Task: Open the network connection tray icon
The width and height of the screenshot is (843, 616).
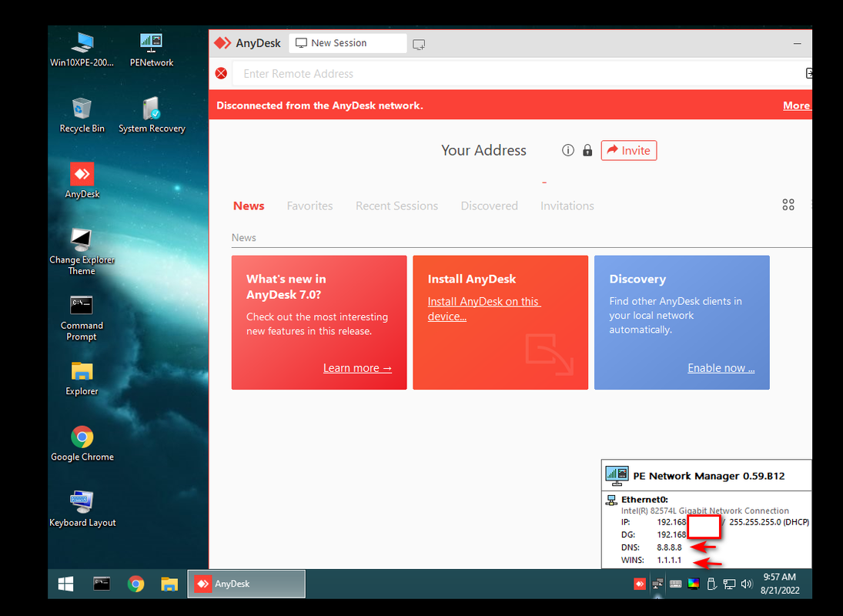Action: pos(729,584)
